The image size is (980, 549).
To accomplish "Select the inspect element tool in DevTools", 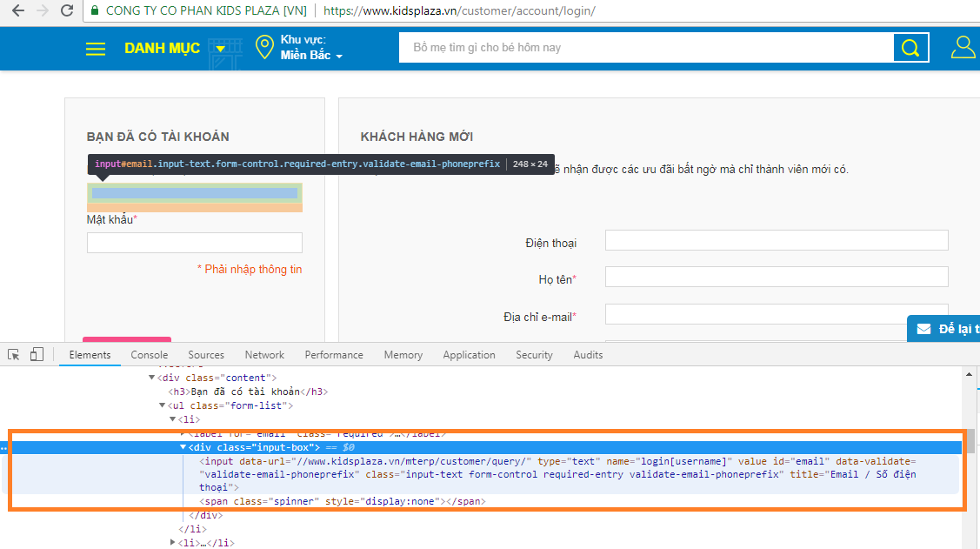I will pyautogui.click(x=12, y=354).
